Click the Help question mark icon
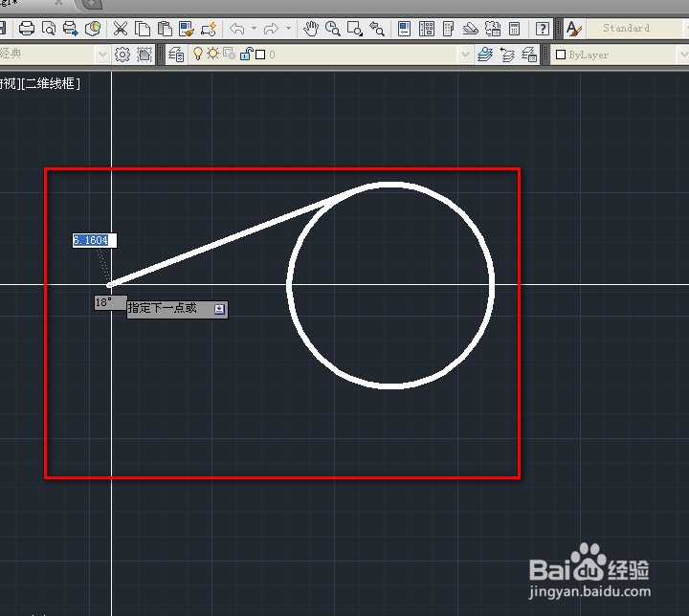Viewport: 689px width, 616px height. (x=543, y=29)
